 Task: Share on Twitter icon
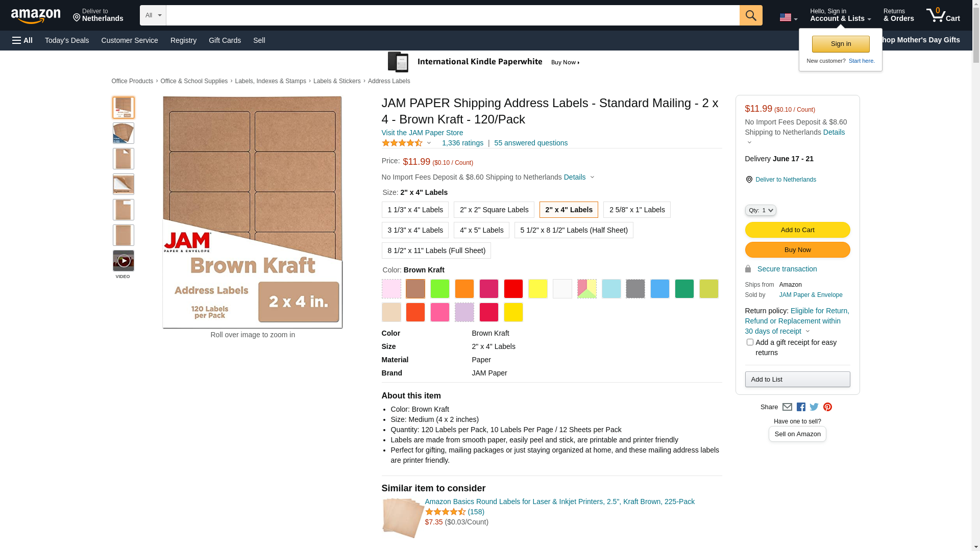pyautogui.click(x=814, y=407)
